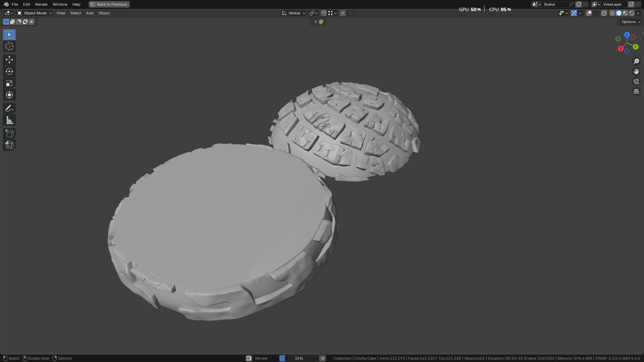Image resolution: width=644 pixels, height=362 pixels.
Task: Switch to wireframe shading
Action: (x=612, y=13)
